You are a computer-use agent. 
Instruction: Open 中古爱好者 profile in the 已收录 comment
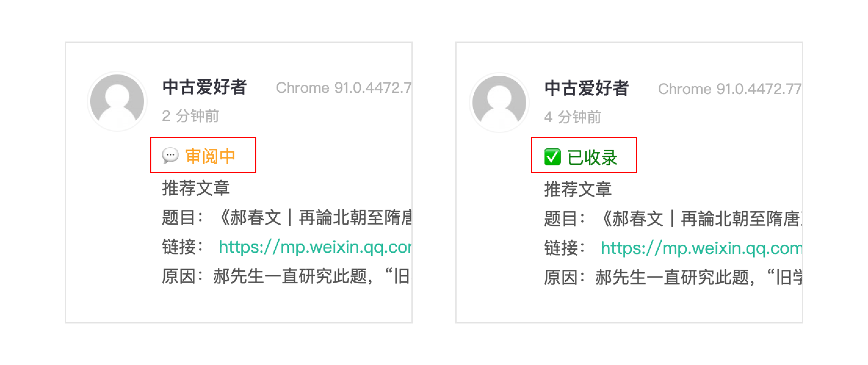[x=586, y=88]
